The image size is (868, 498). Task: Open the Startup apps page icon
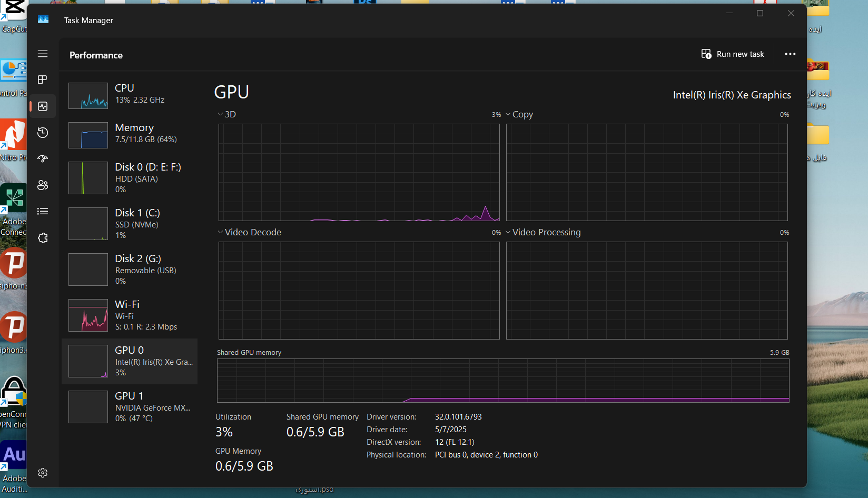(43, 158)
